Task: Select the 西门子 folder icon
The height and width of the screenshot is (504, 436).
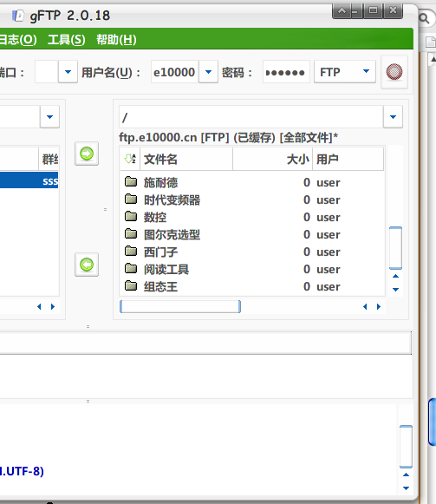Action: [131, 252]
